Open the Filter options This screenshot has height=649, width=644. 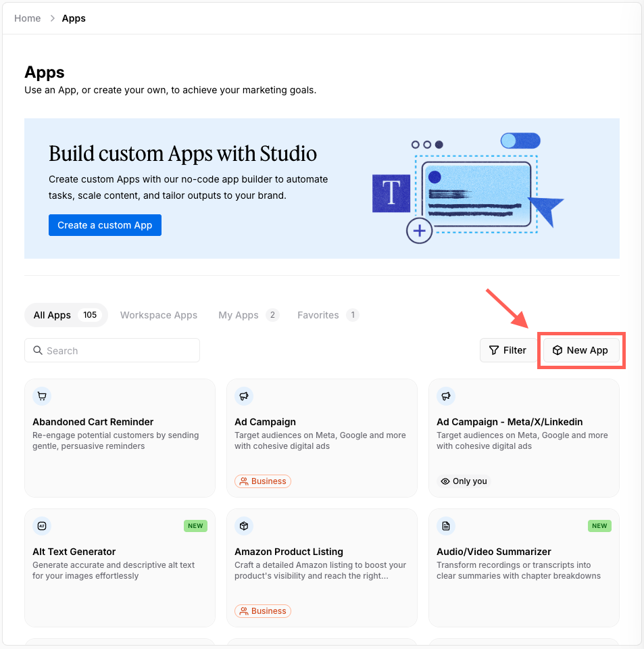tap(508, 350)
